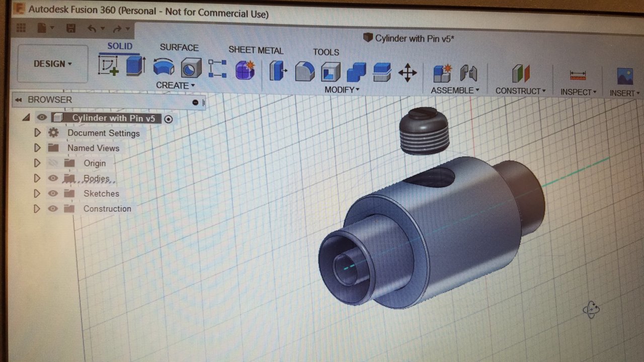Screen dimensions: 644x362
Task: Click the Autodesk Fusion 360 title bar logo
Action: coord(20,9)
